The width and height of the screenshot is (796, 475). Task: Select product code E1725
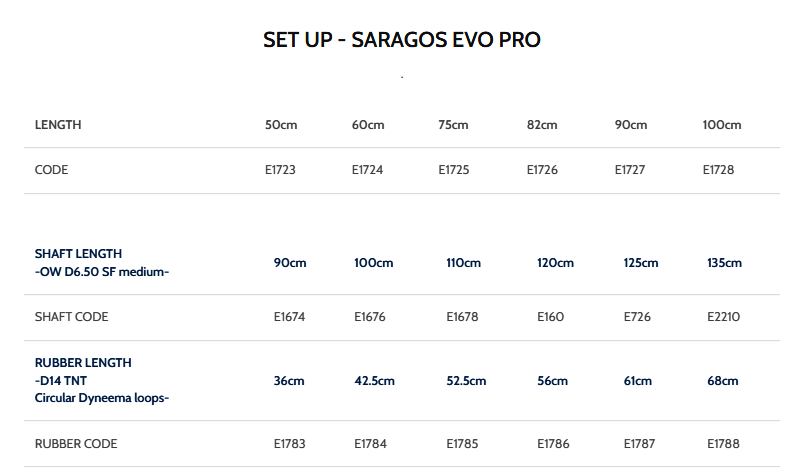(454, 170)
